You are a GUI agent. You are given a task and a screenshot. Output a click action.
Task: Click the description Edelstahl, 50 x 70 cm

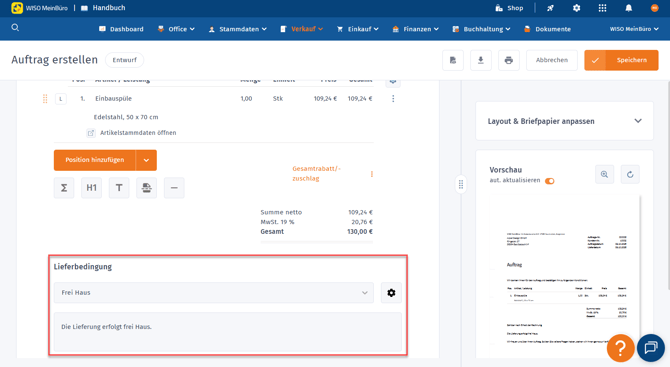tap(126, 117)
